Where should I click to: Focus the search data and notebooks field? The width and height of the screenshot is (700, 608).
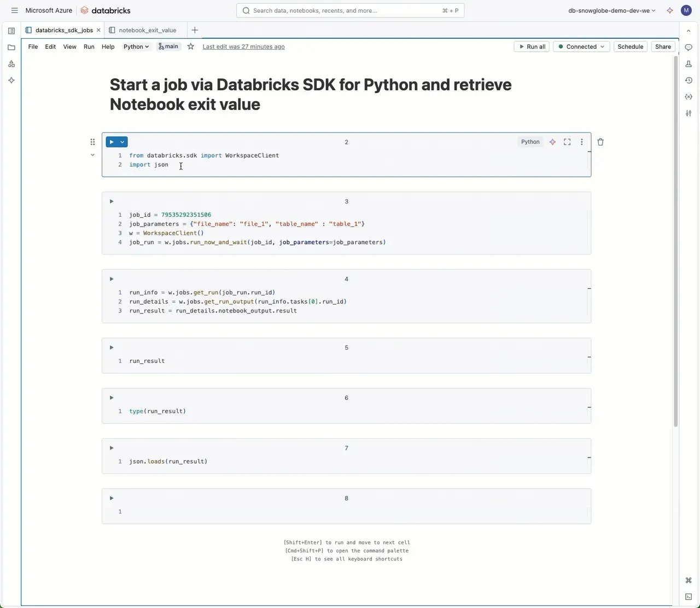(350, 10)
